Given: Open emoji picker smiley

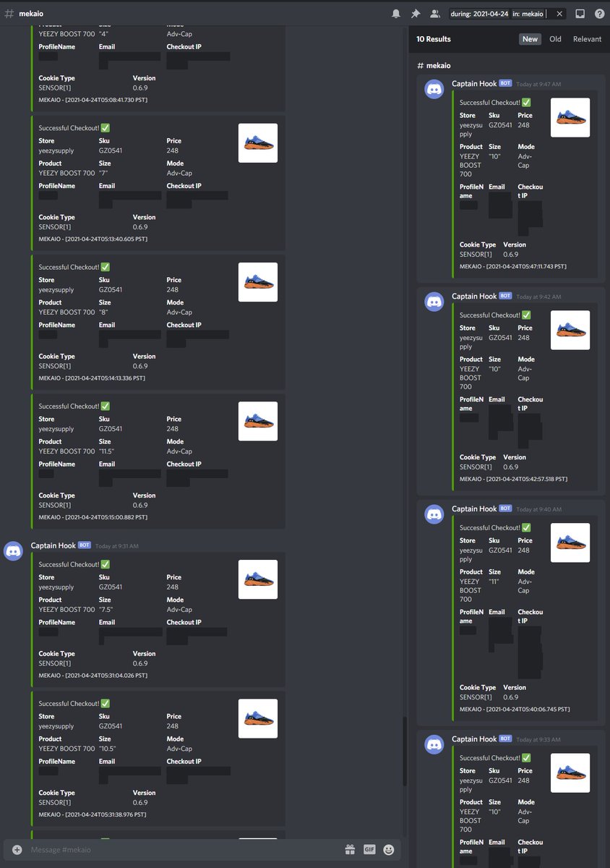Looking at the screenshot, I should [x=389, y=850].
